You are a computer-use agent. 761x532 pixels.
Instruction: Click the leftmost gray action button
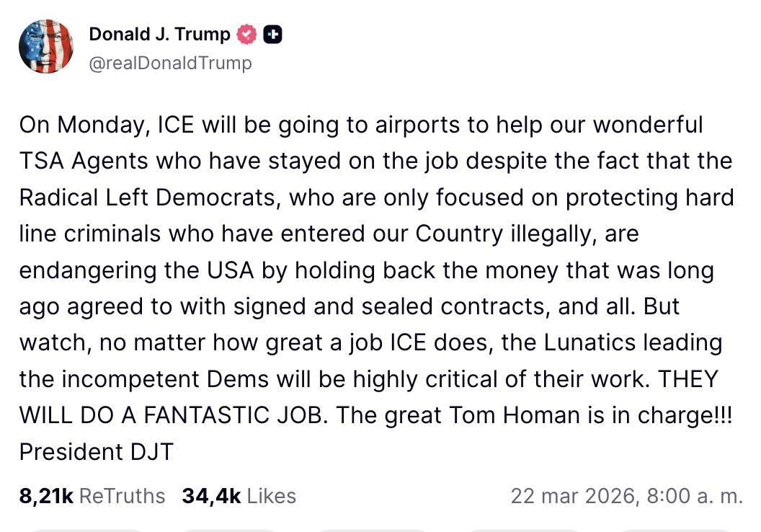click(86, 528)
